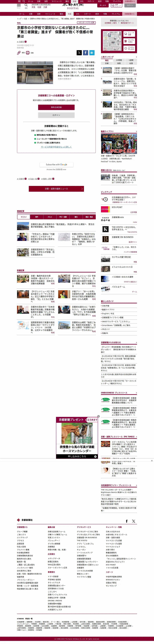Expand ONBUSINESS プレスリリース chevron

[136, 393]
